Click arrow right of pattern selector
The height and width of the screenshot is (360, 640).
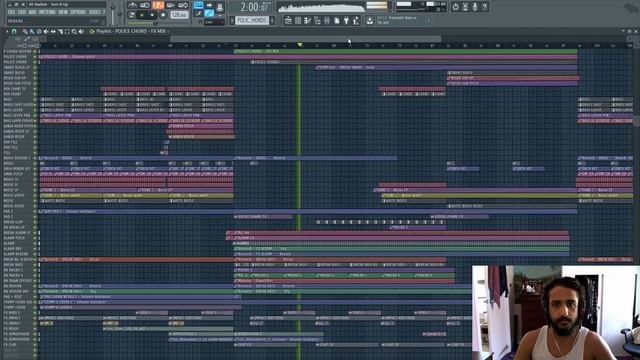272,20
